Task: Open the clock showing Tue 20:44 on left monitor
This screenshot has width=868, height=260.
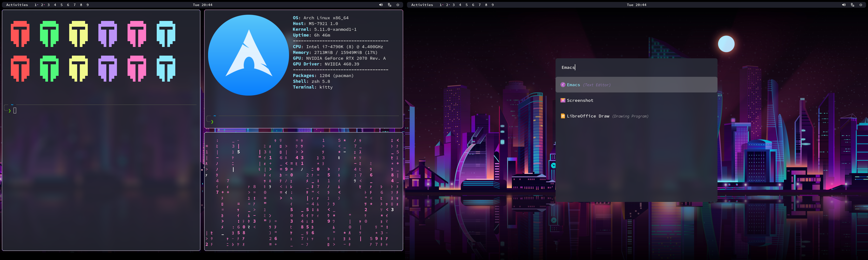Action: click(203, 5)
